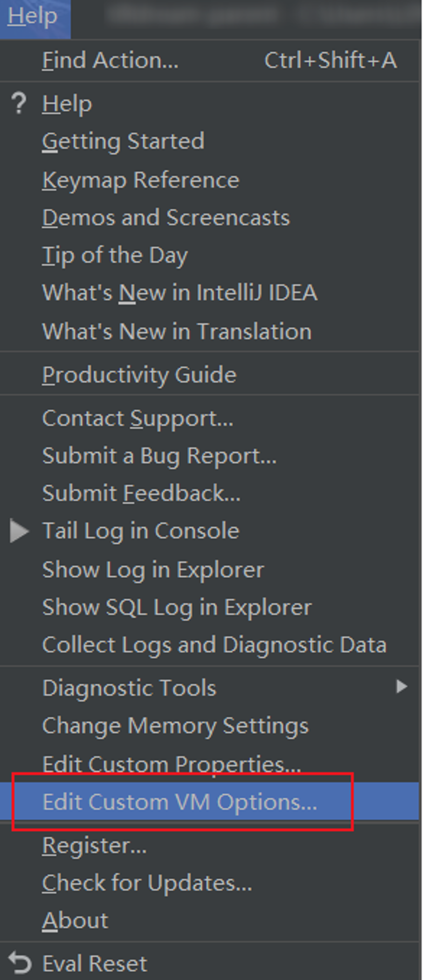
Task: Click the play icon beside Tail Log
Action: click(x=19, y=531)
